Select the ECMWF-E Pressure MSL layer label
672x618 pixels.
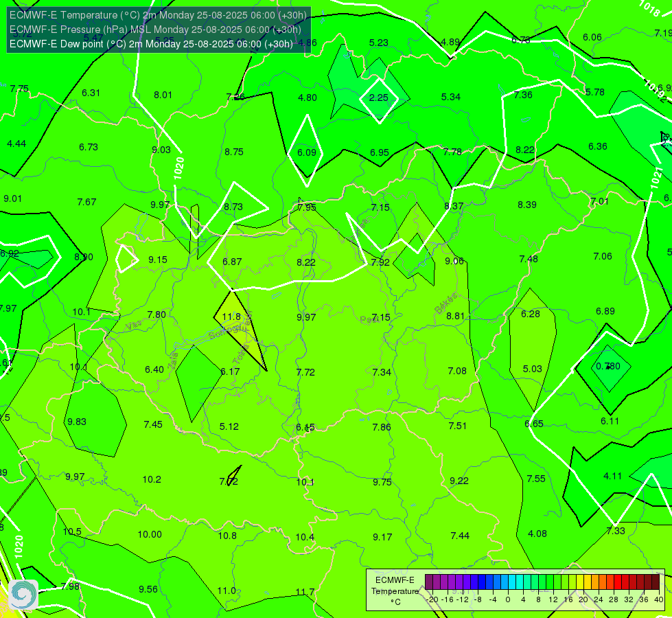tap(155, 30)
